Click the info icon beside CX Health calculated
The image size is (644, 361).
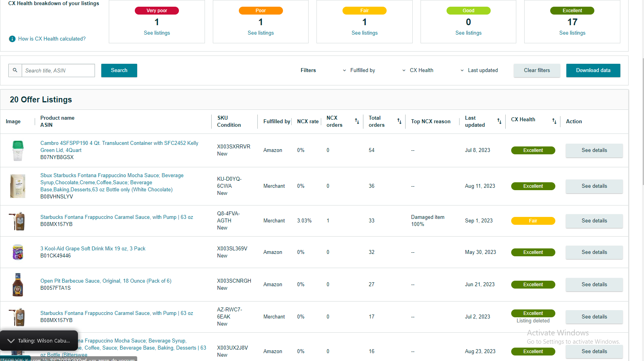(x=12, y=39)
